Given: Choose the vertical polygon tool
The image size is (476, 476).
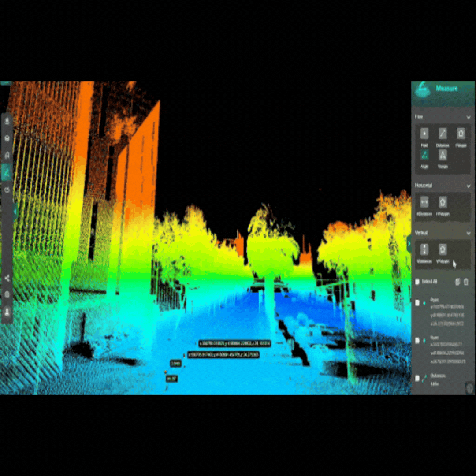Looking at the screenshot, I should [443, 250].
